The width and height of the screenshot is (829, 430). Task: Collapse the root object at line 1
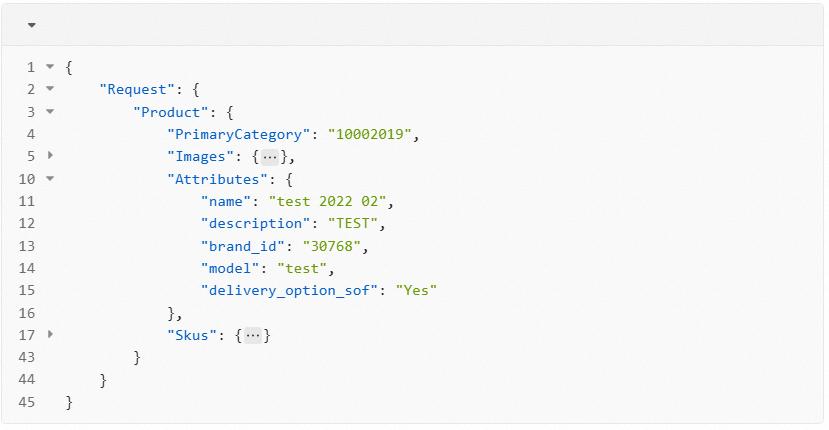50,67
